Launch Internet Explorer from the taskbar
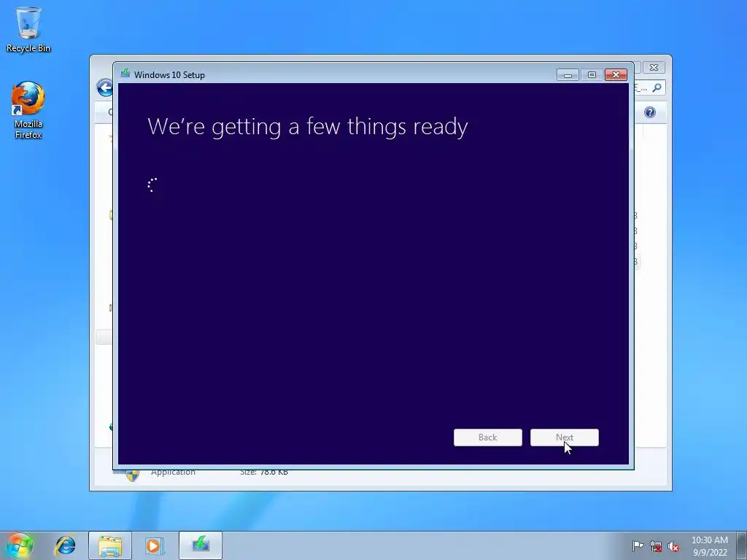Screen dimensions: 747x560 click(65, 545)
